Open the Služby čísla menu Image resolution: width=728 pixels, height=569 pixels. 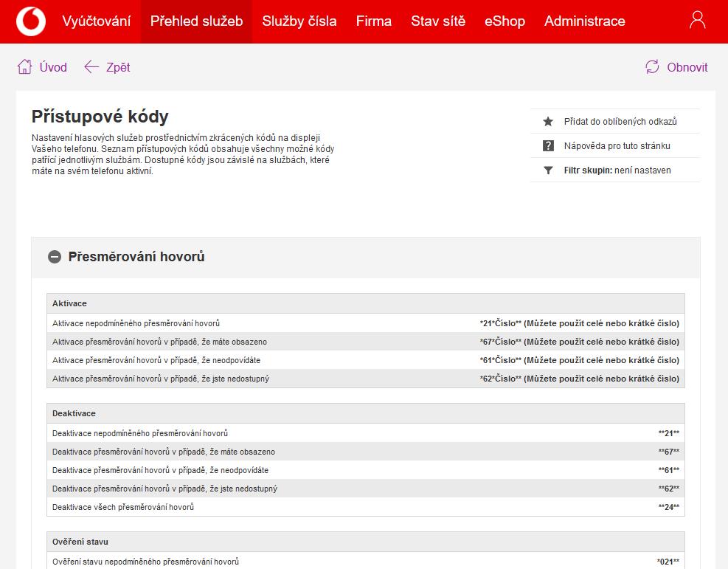pos(299,21)
